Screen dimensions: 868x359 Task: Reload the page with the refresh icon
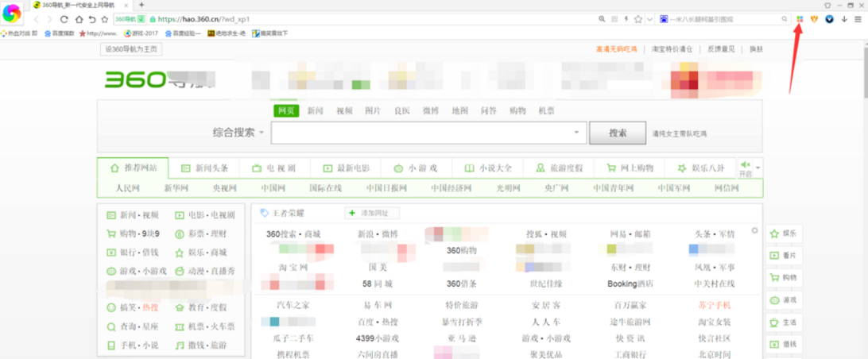(x=64, y=19)
